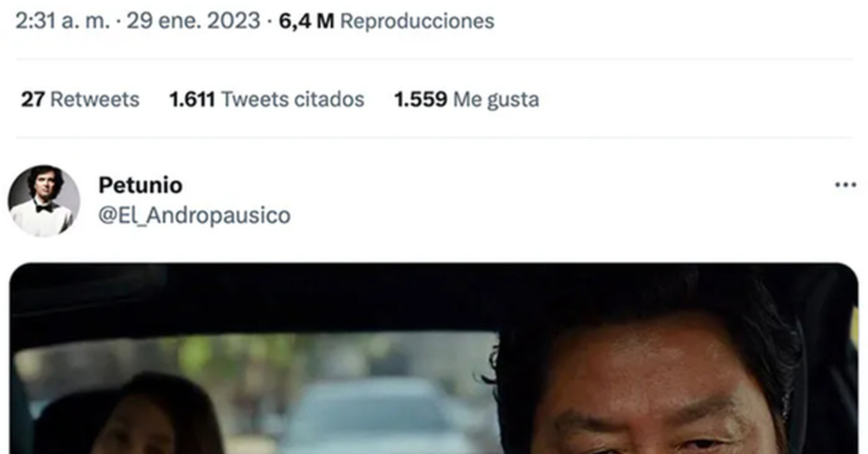868x454 pixels.
Task: Open the 6,4 M Reproducciones stats
Action: pyautogui.click(x=386, y=21)
